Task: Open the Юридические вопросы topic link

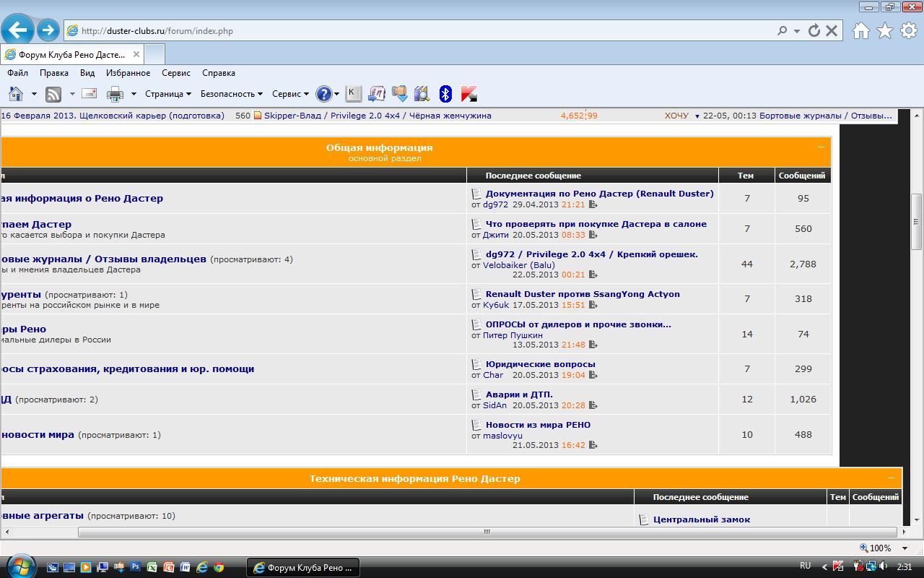Action: point(540,364)
